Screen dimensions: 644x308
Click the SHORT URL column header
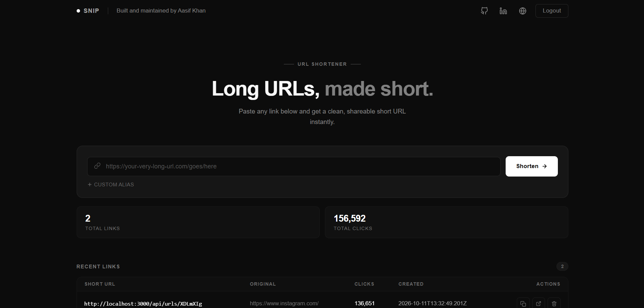point(100,284)
